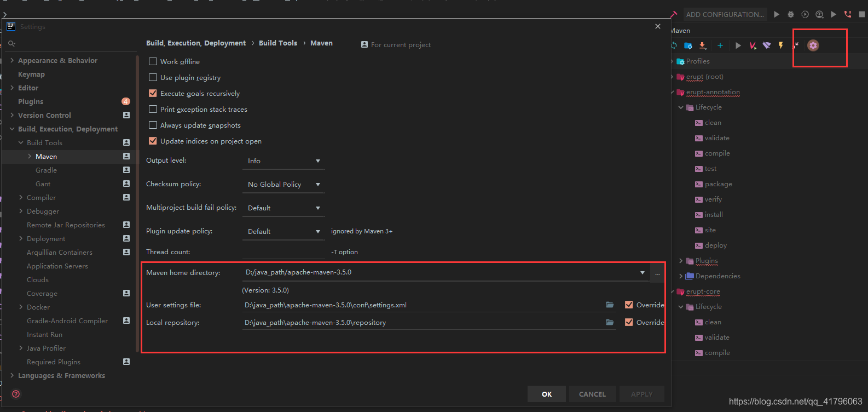Click Download Sources orange arrow icon
The image size is (868, 412).
(703, 45)
